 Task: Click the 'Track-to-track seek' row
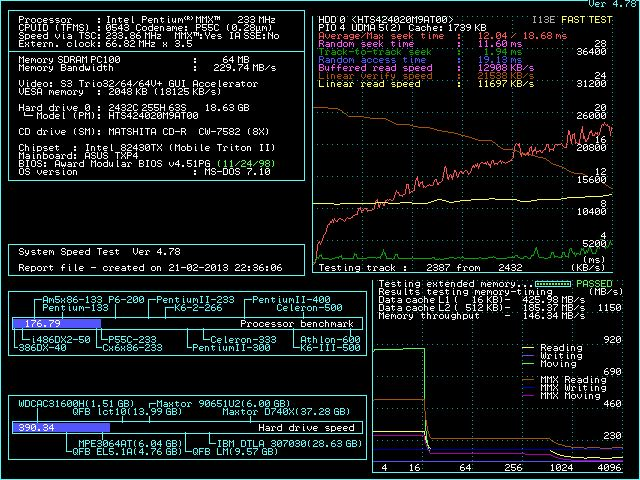tap(420, 52)
